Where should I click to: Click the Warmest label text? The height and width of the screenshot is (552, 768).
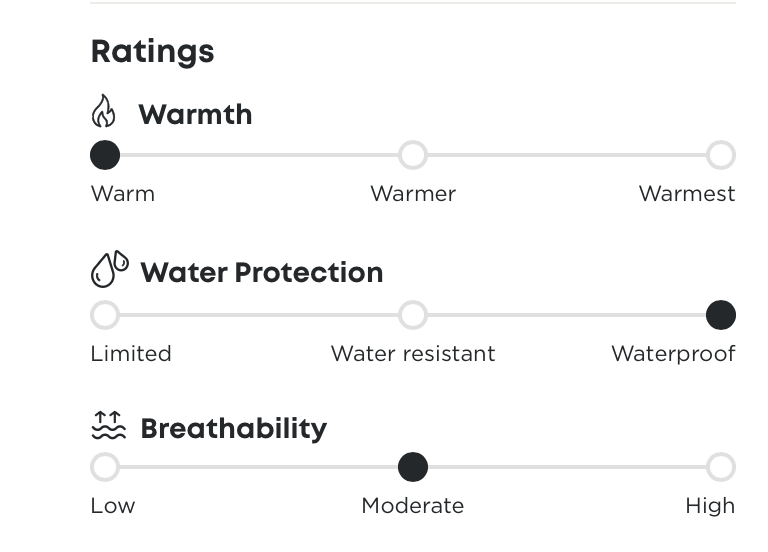[x=686, y=194]
